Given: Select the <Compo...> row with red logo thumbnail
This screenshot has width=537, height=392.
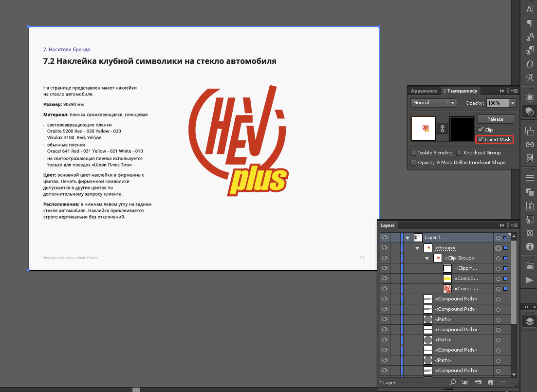Looking at the screenshot, I should coord(445,289).
